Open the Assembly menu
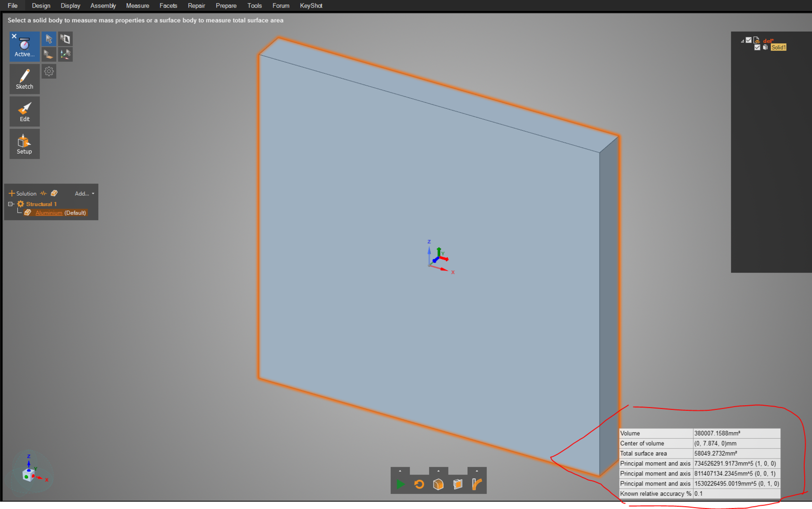Viewport: 812px width, 509px height. click(x=103, y=6)
